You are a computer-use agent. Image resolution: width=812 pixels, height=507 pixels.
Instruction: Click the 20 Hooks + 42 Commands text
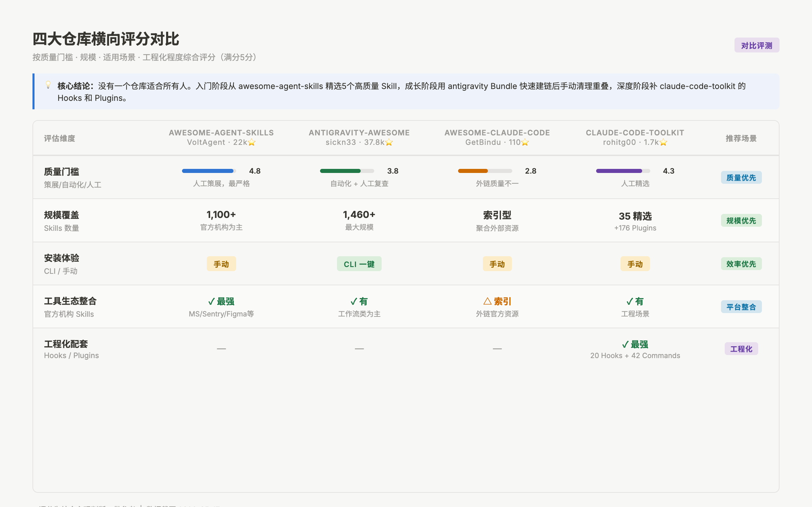[635, 355]
